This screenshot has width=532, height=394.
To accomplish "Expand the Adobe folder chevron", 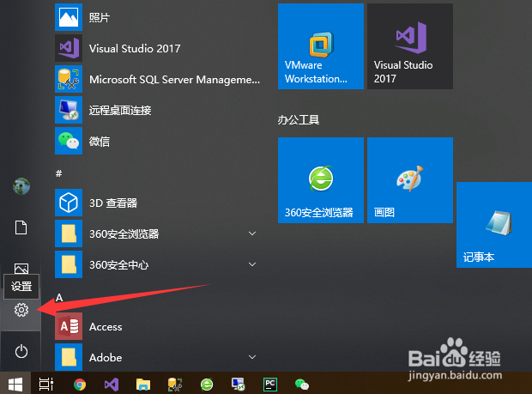I will (x=252, y=357).
